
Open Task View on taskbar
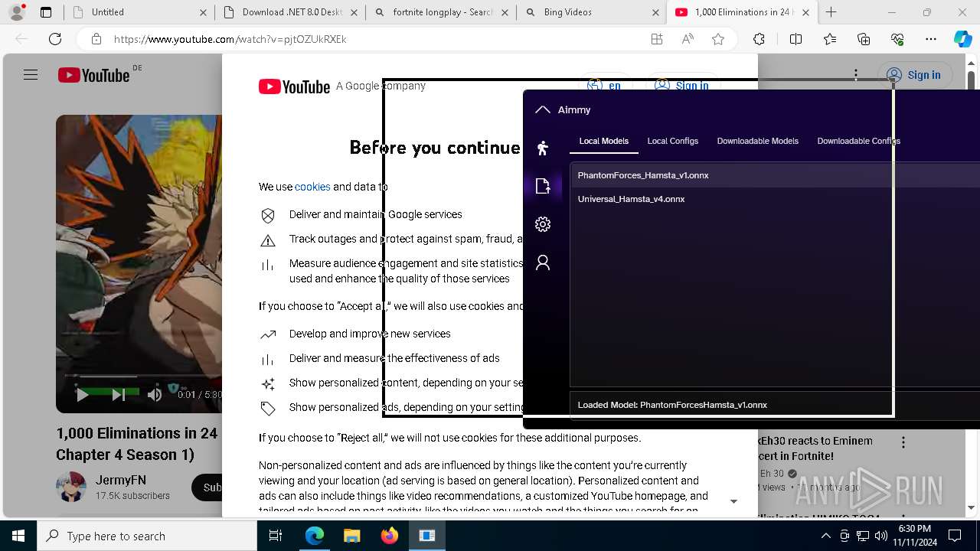point(276,536)
